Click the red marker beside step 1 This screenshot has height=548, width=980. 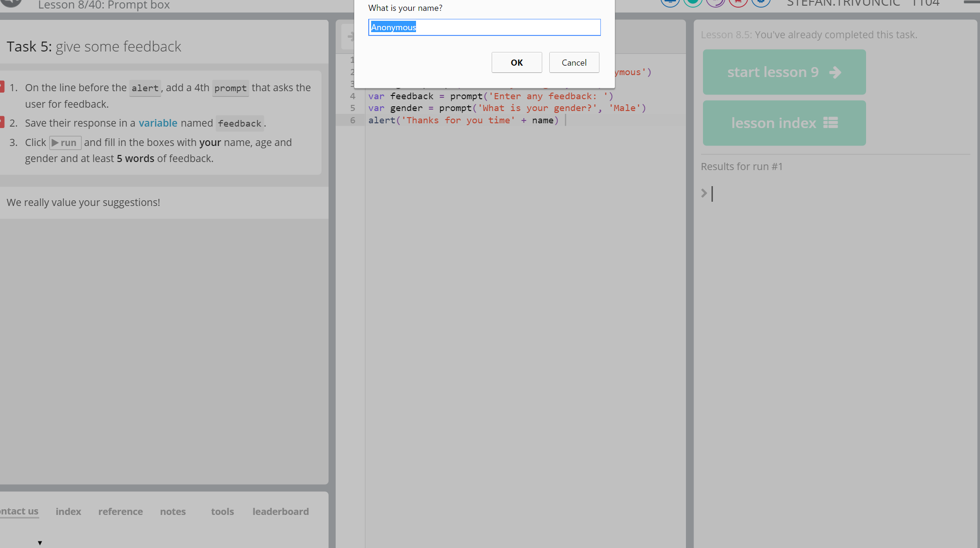click(2, 87)
